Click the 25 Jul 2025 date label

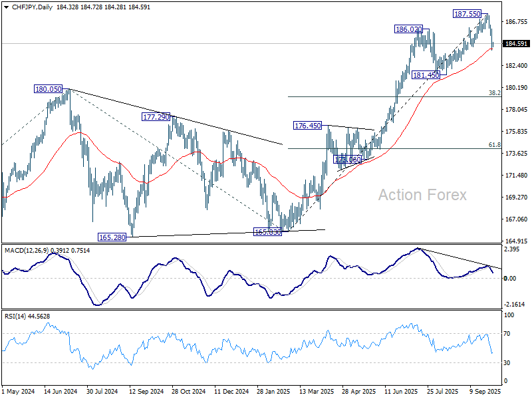(443, 392)
